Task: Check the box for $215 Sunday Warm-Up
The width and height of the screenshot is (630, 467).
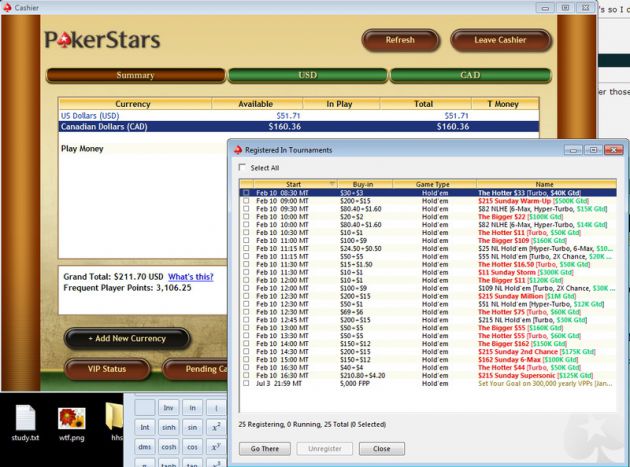Action: tap(246, 201)
